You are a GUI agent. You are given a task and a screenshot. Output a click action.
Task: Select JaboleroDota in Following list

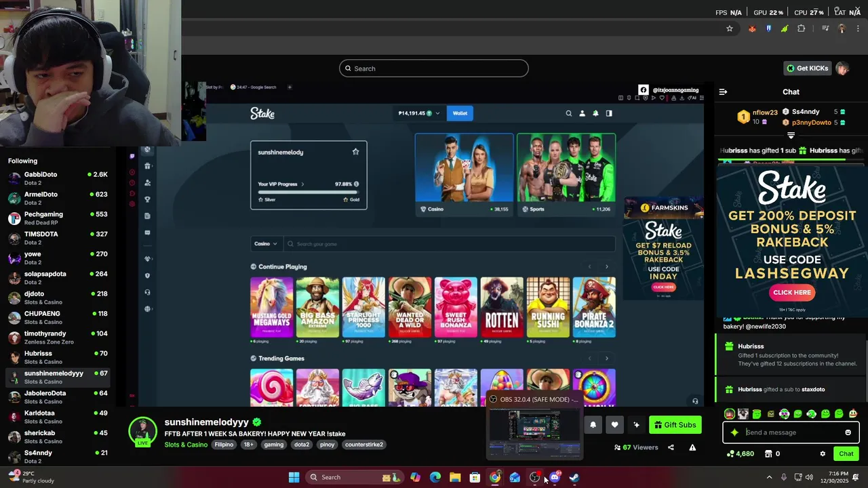pyautogui.click(x=58, y=396)
